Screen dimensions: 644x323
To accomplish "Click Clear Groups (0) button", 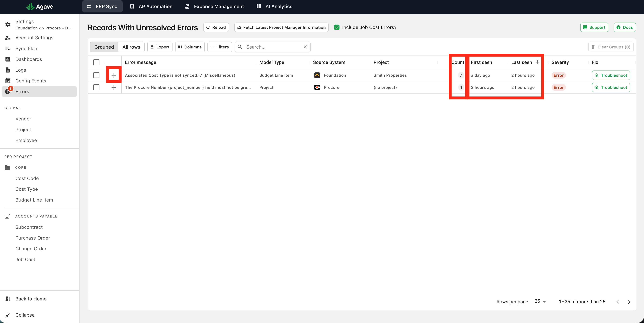I will click(x=611, y=47).
